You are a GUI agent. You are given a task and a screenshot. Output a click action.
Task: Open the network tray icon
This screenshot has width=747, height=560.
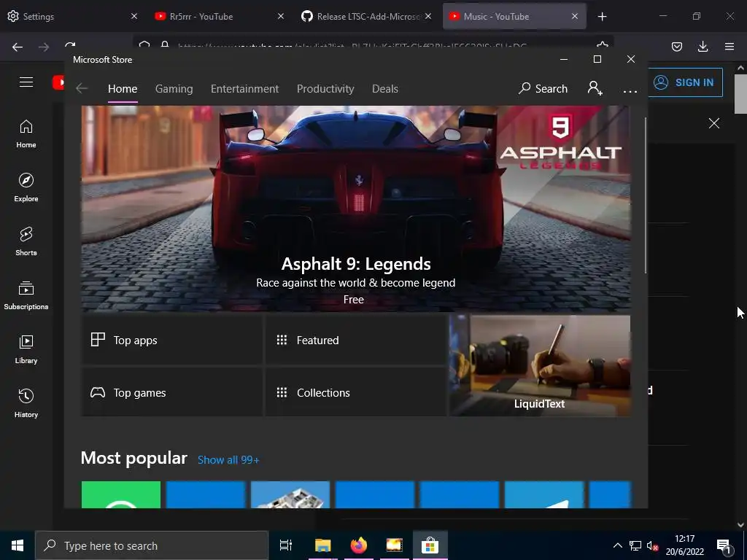coord(635,545)
